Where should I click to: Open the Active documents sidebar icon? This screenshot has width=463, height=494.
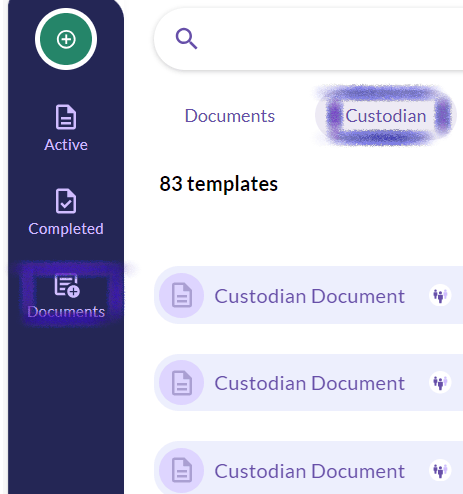(x=66, y=117)
